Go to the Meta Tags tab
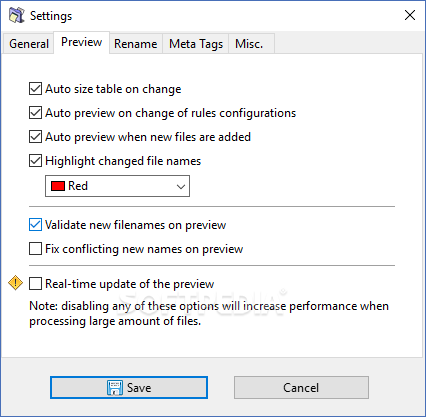This screenshot has width=426, height=417. [196, 44]
